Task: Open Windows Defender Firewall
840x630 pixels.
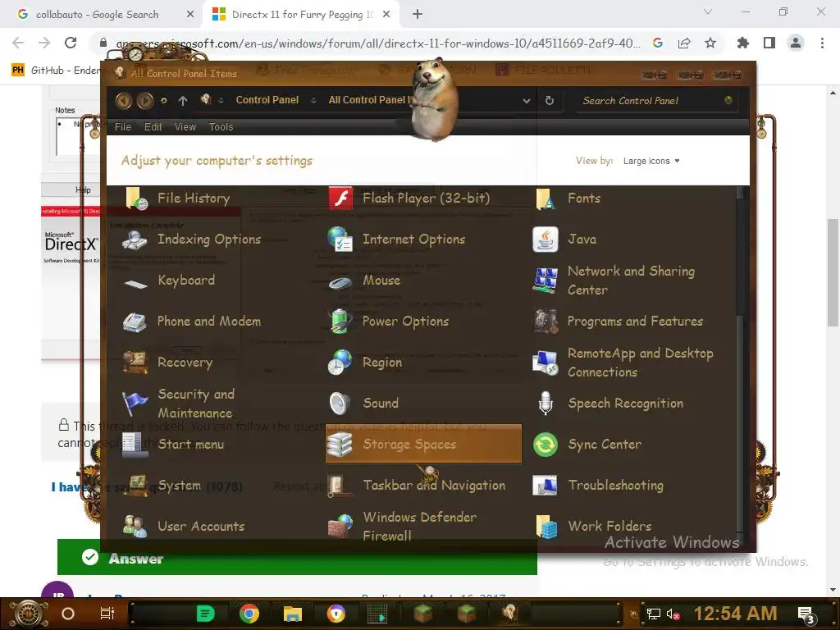Action: point(402,527)
